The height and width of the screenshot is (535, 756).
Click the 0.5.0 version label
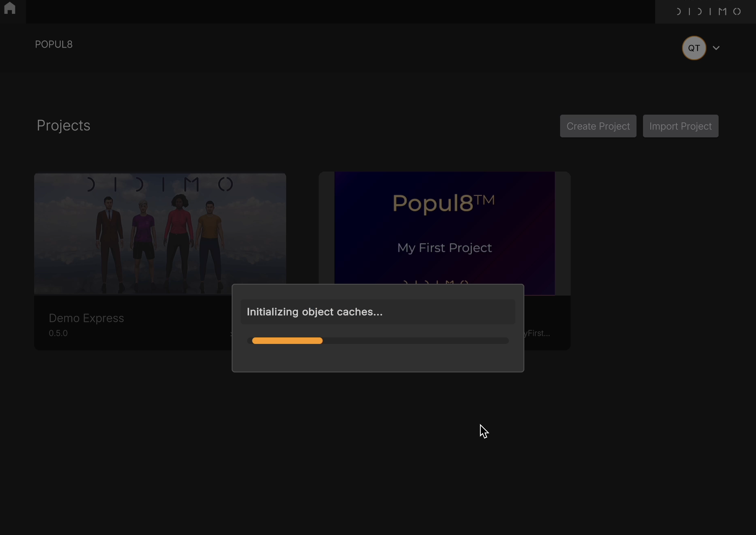(58, 333)
